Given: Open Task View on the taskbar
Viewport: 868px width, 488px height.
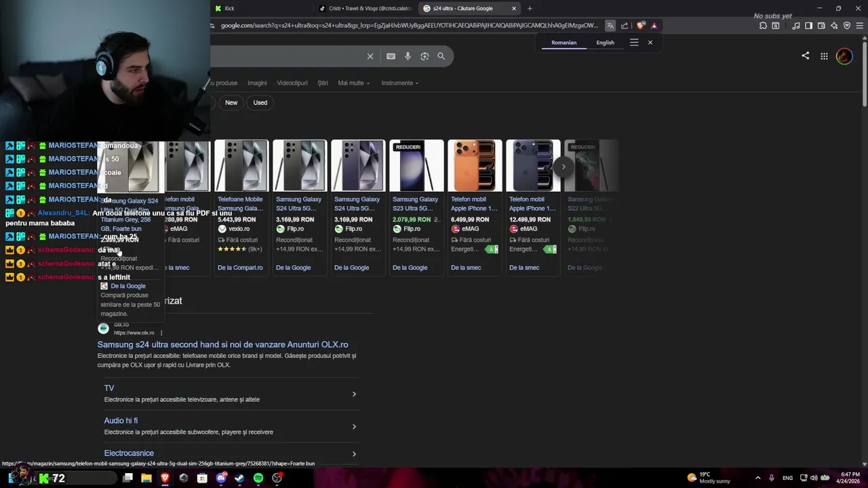Looking at the screenshot, I should click(127, 478).
